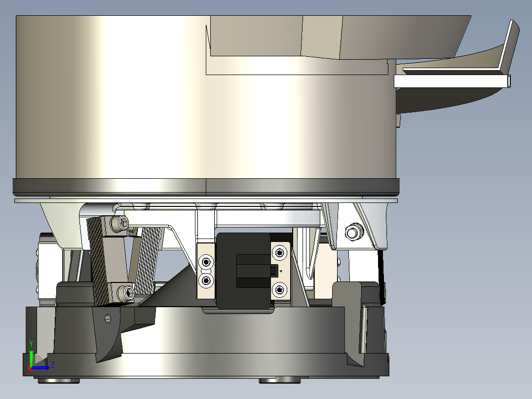Pick the upper screw on the left coil plate
Viewport: 532px width, 399px height.
pyautogui.click(x=206, y=262)
